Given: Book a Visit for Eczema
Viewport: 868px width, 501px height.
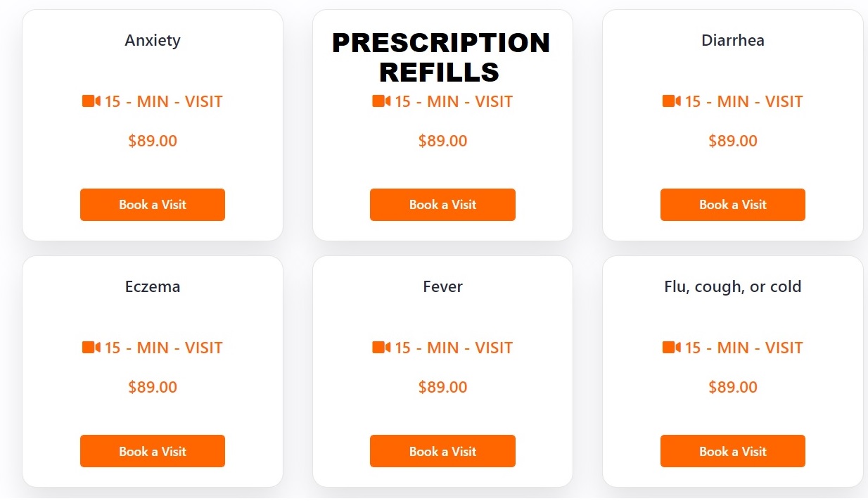Looking at the screenshot, I should [x=153, y=451].
